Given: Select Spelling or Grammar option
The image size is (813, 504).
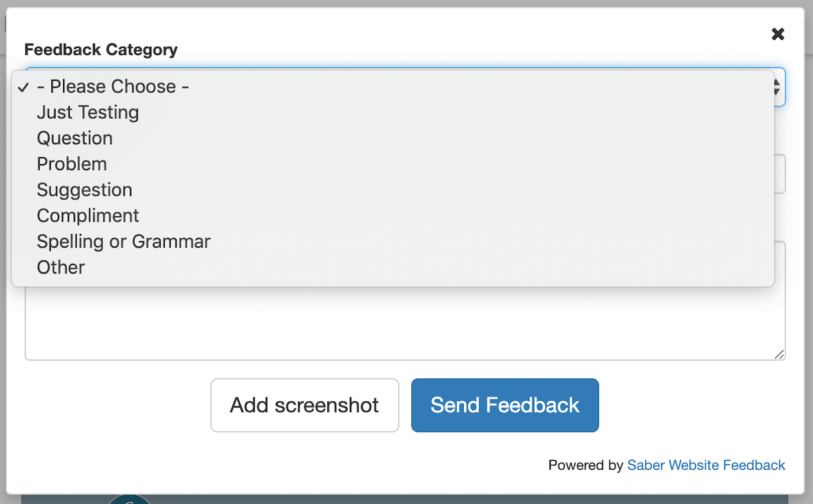Looking at the screenshot, I should click(x=123, y=241).
